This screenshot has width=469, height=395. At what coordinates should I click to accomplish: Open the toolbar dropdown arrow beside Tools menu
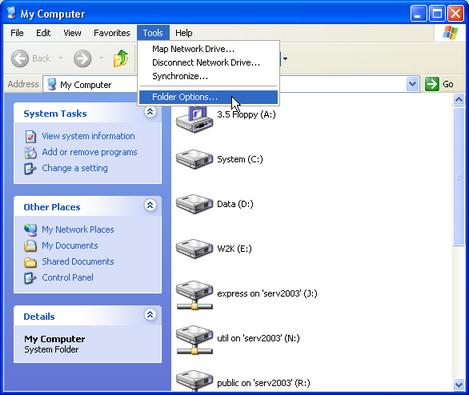click(x=285, y=59)
